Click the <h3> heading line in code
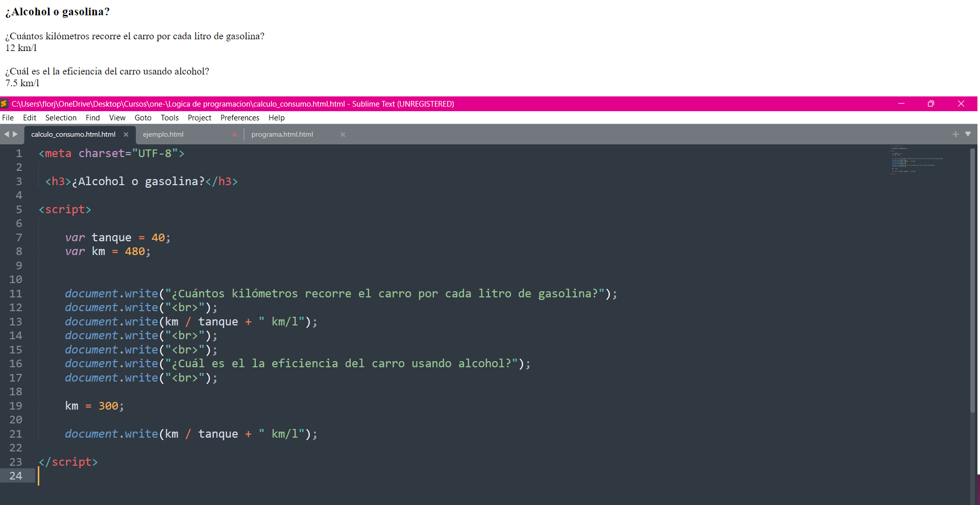 coord(141,182)
